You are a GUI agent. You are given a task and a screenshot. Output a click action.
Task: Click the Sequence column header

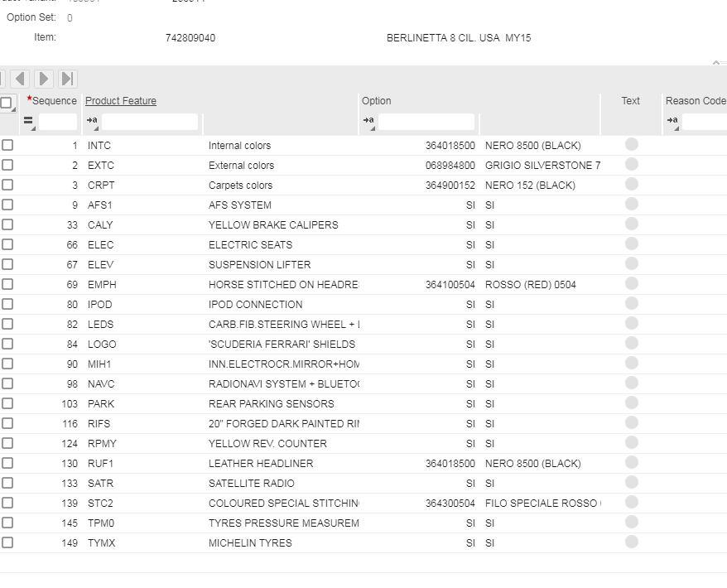pyautogui.click(x=54, y=101)
